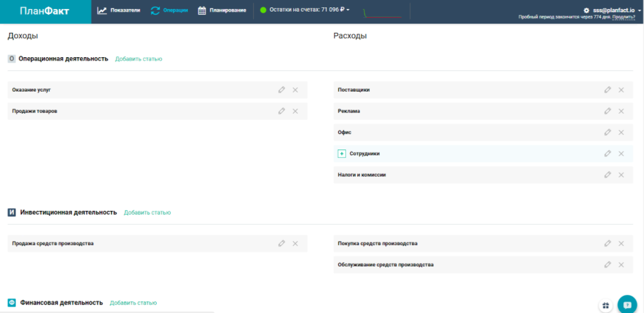Image resolution: width=644 pixels, height=313 pixels.
Task: Add an item to Операционная деятельность
Action: [139, 59]
